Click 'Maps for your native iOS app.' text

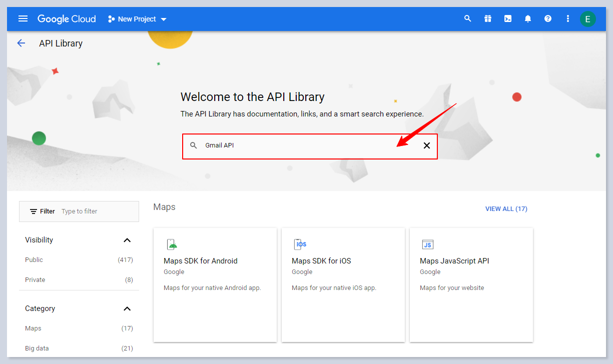click(334, 288)
